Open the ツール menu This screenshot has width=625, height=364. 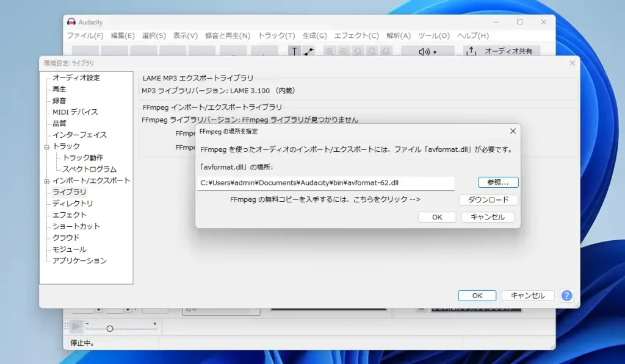[x=434, y=35]
